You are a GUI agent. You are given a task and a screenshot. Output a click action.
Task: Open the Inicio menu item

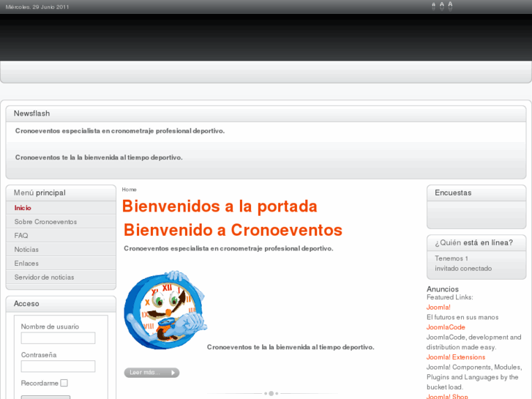[61, 208]
